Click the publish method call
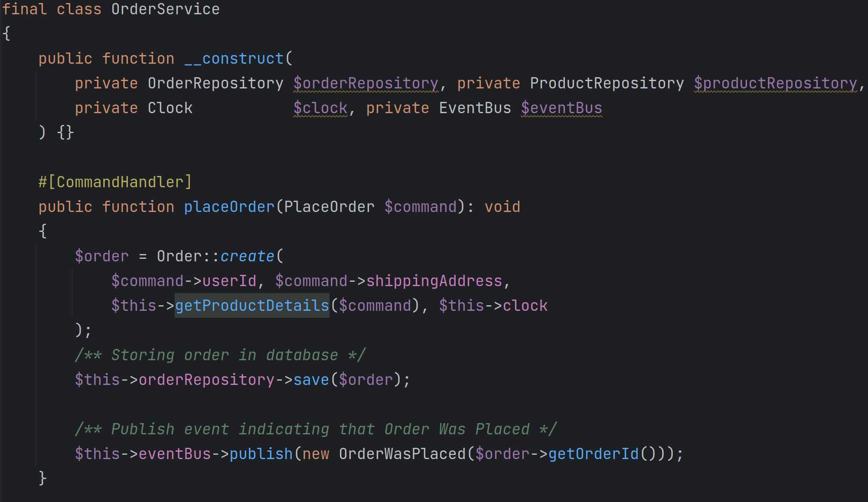This screenshot has width=868, height=502. tap(261, 454)
